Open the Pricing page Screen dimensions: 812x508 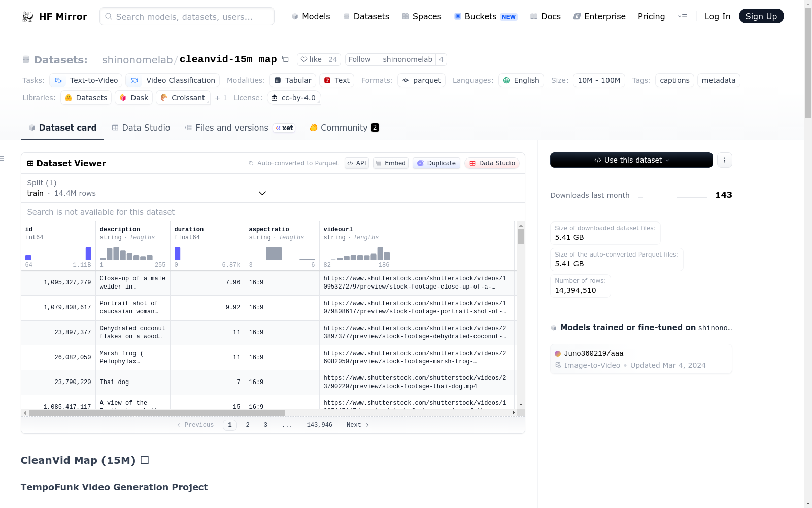[651, 16]
